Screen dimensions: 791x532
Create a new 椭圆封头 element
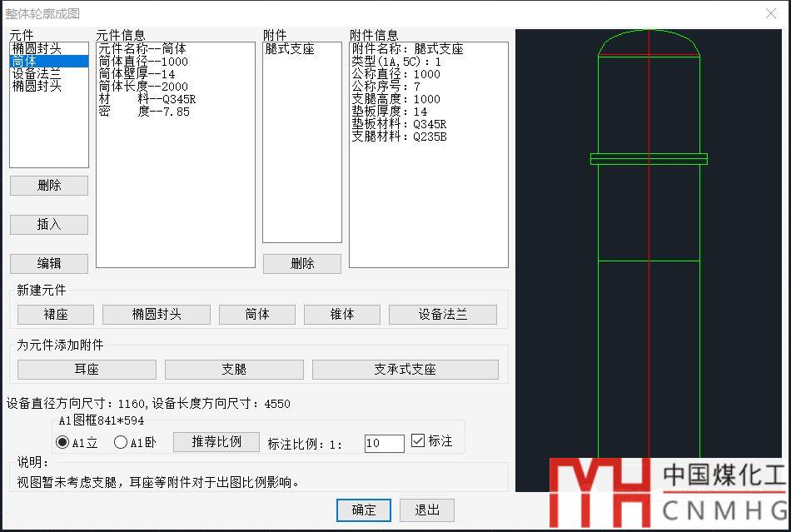[157, 315]
